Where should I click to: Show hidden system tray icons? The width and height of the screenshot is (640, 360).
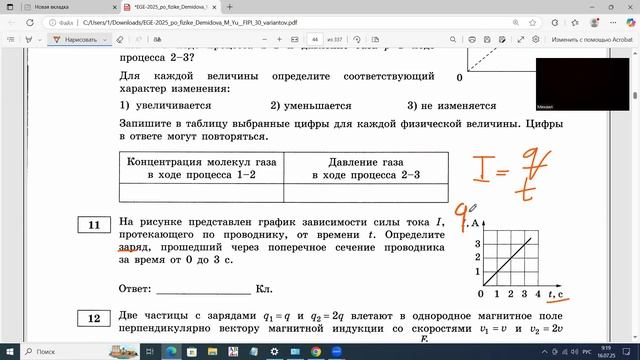(x=545, y=351)
